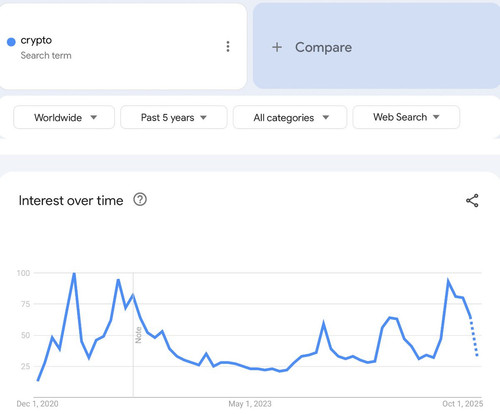This screenshot has height=414, width=500.
Task: Open the Past 5 years time range dropdown
Action: coord(174,117)
